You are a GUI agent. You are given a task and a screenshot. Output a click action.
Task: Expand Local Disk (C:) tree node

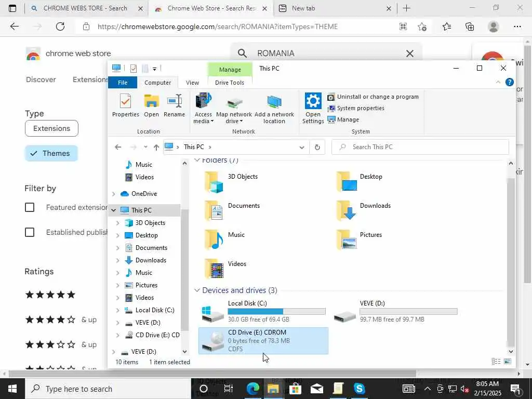pyautogui.click(x=118, y=310)
